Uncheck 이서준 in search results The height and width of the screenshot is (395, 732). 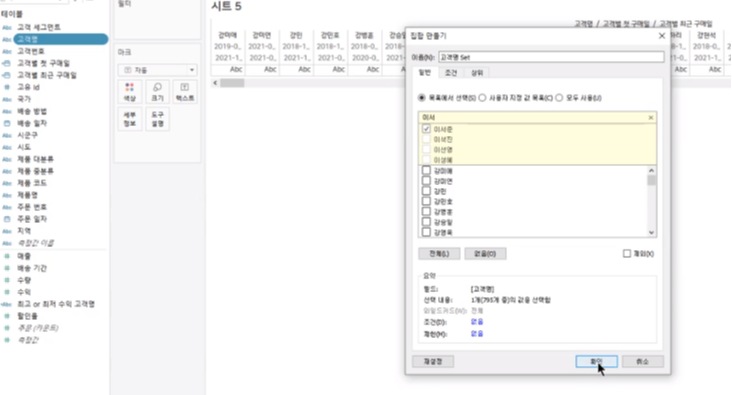[x=426, y=129]
